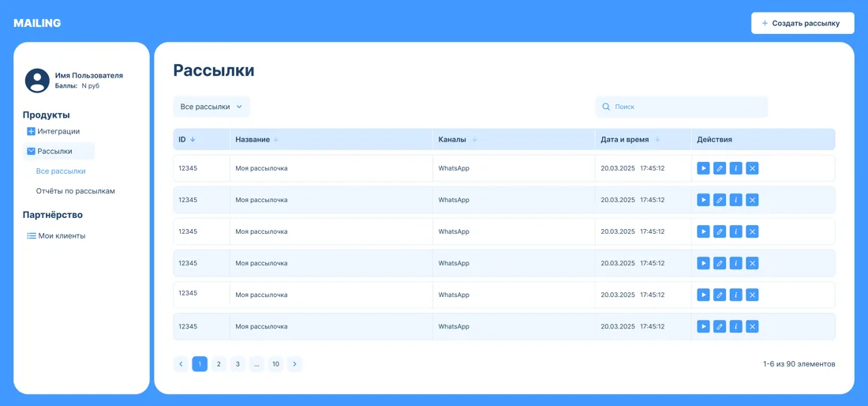Sort by Название using its arrow
The height and width of the screenshot is (406, 868).
pos(275,140)
